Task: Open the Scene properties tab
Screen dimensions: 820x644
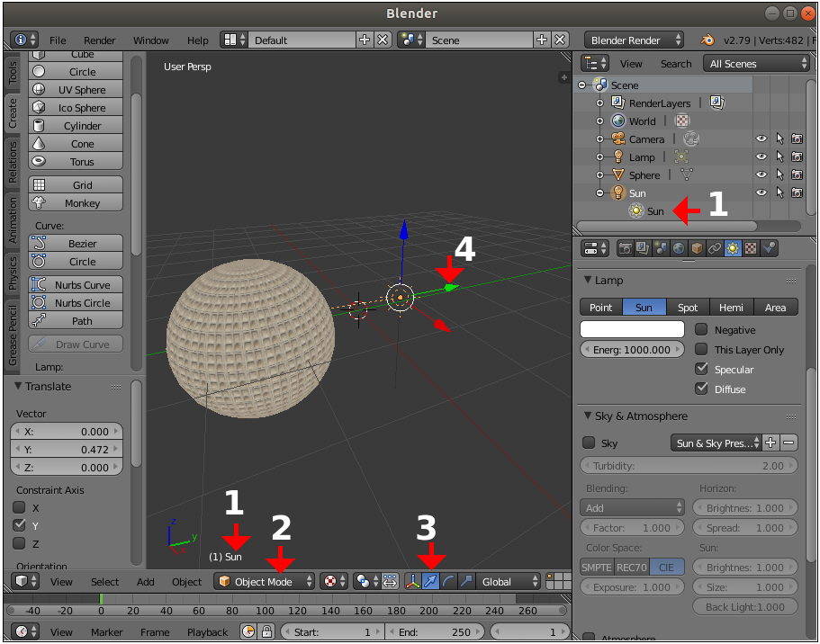Action: pyautogui.click(x=661, y=248)
